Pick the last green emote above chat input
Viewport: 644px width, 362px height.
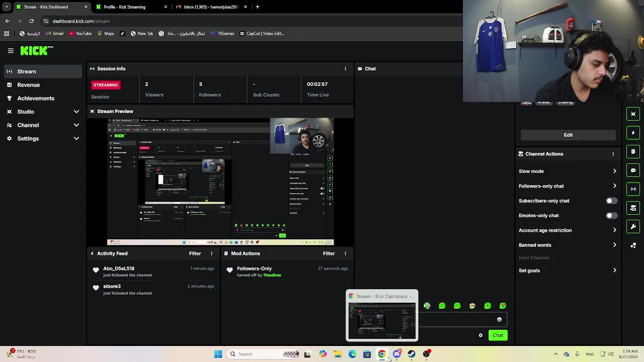click(x=503, y=306)
